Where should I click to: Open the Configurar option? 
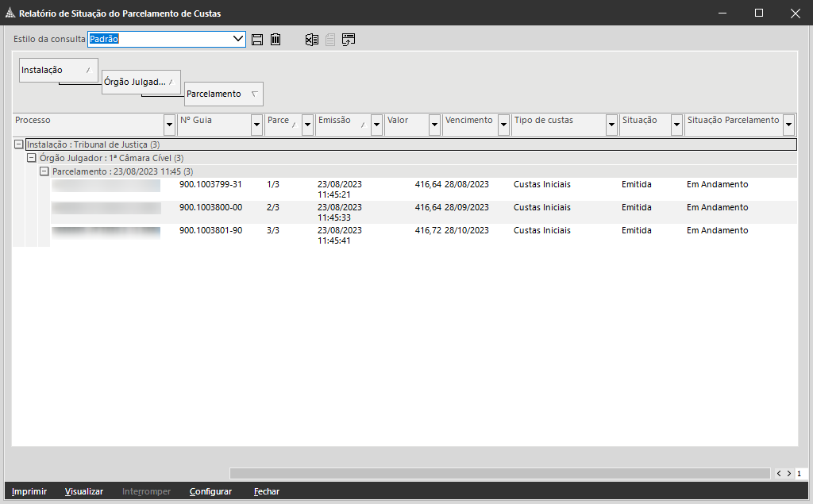(x=210, y=491)
